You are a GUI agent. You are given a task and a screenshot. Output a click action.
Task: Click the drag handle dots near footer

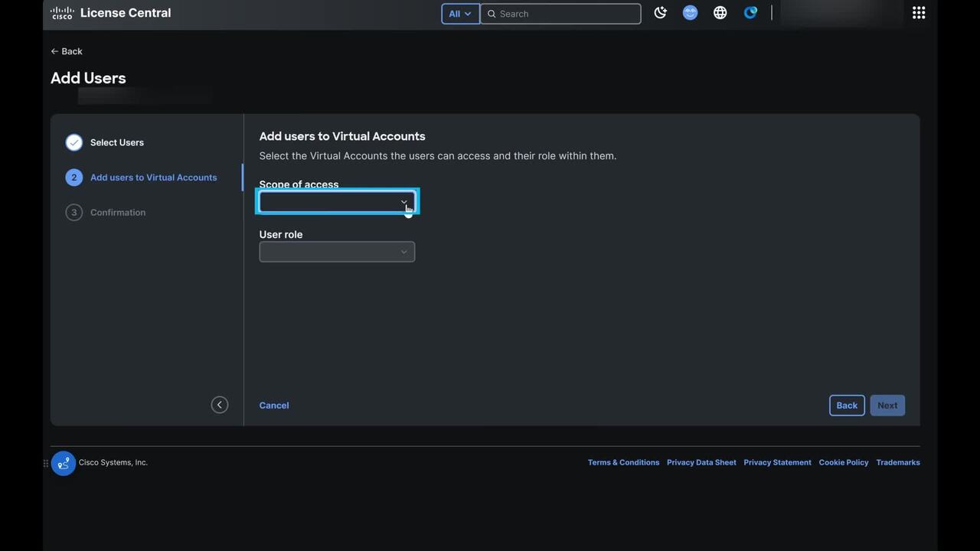pos(46,463)
